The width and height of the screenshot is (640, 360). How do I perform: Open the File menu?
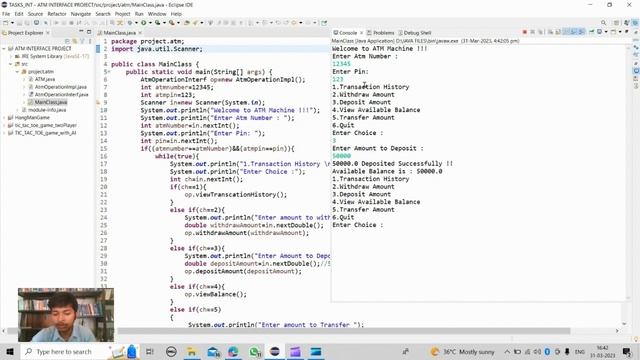pyautogui.click(x=6, y=14)
